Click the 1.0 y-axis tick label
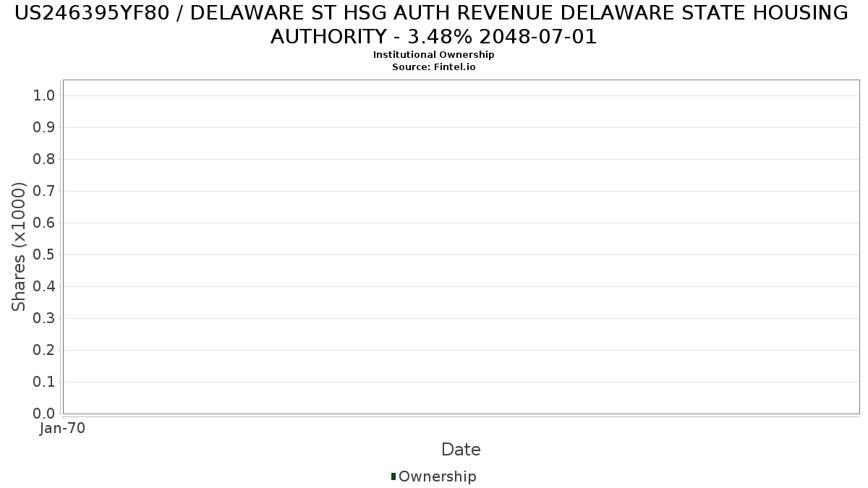The width and height of the screenshot is (868, 488). pos(45,96)
